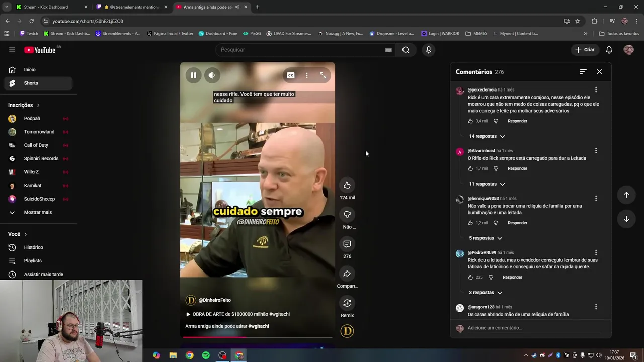Click Responder on Alvarinhoist's comment
Viewport: 644px width, 362px height.
point(517,169)
